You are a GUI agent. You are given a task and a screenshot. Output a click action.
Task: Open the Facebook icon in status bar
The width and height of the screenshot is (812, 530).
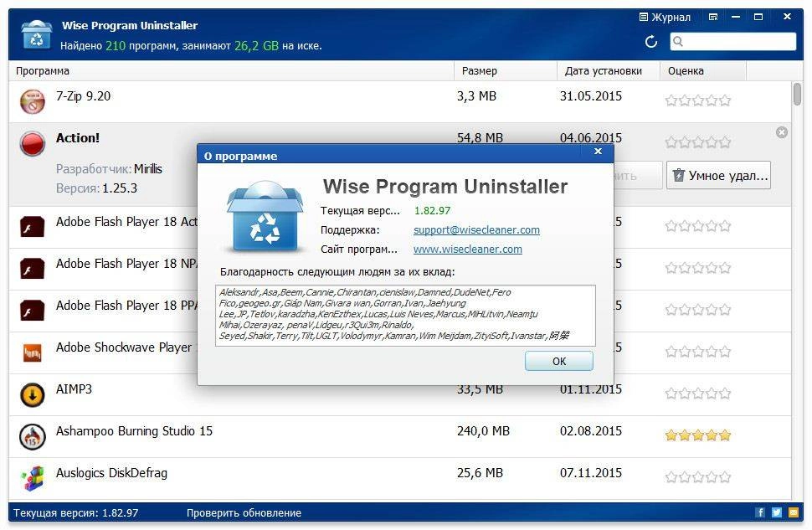pos(760,512)
